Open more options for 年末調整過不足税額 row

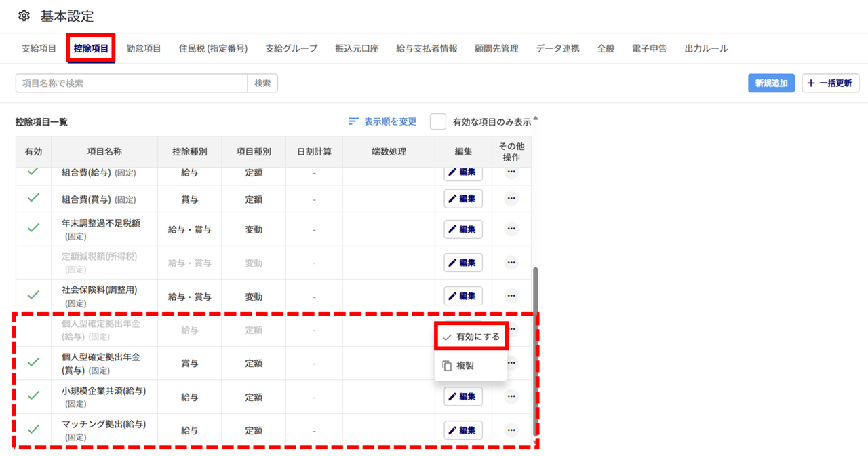point(511,229)
